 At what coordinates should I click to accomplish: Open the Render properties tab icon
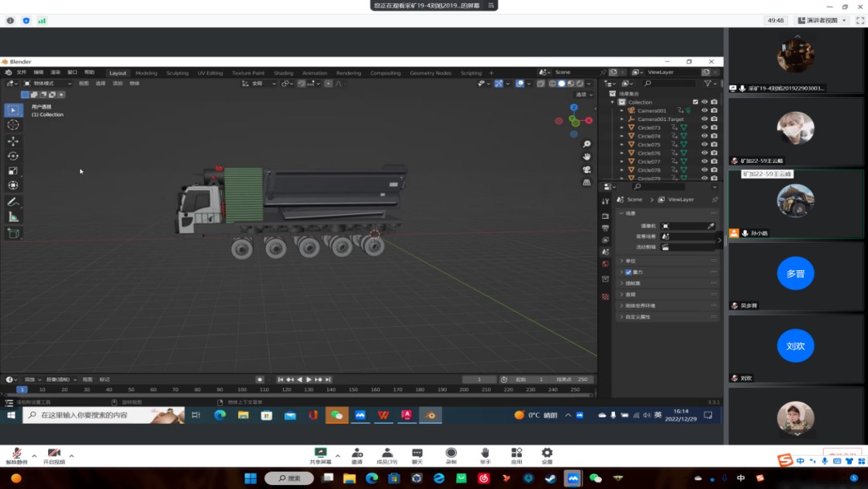605,216
